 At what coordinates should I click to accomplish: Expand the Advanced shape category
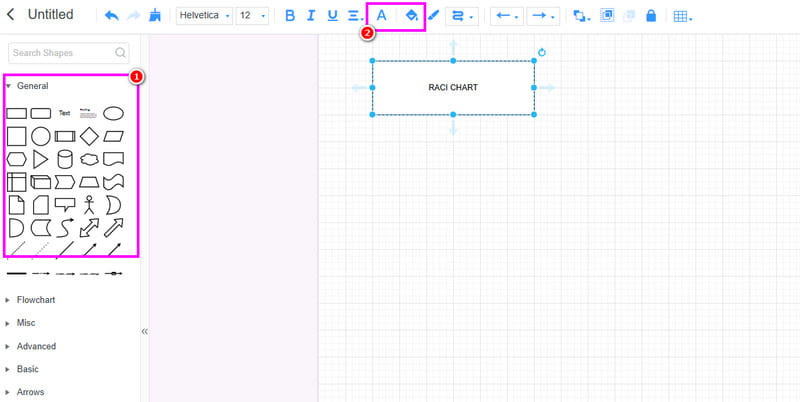(x=36, y=346)
